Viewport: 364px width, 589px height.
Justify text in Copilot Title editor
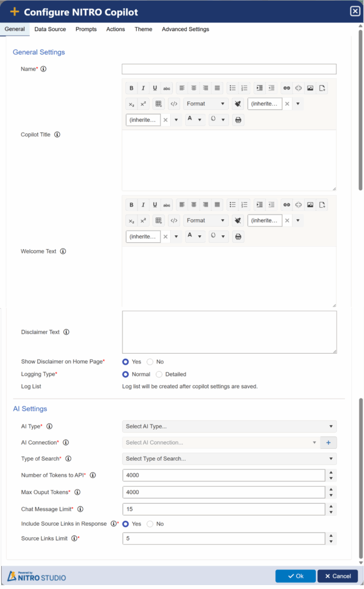pos(217,88)
